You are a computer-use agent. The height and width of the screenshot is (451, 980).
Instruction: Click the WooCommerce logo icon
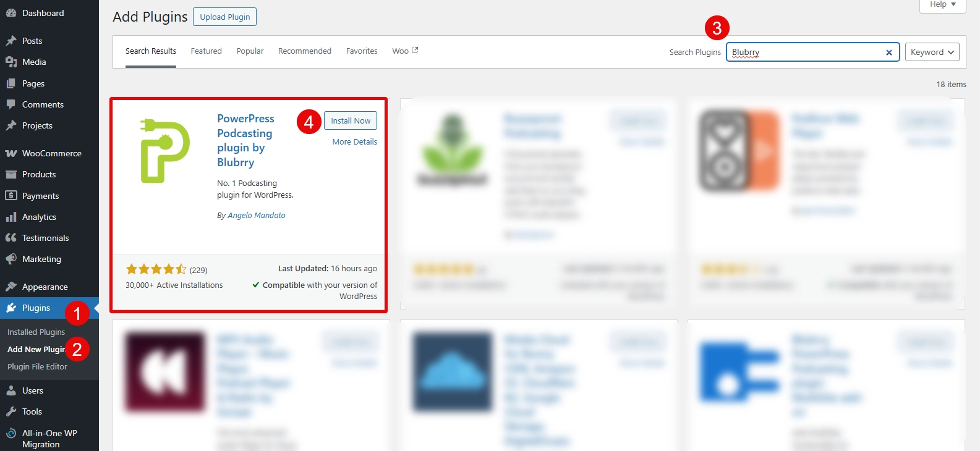click(11, 153)
